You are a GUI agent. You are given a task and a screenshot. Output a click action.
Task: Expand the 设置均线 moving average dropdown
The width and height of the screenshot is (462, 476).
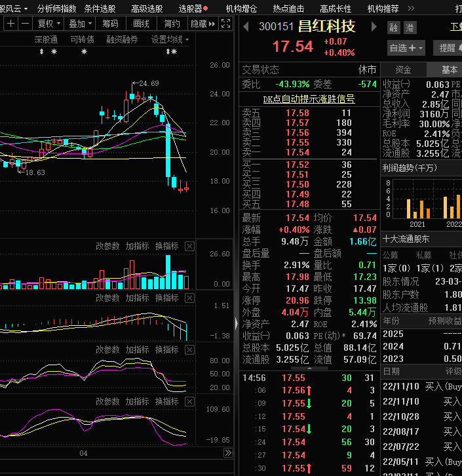click(170, 39)
